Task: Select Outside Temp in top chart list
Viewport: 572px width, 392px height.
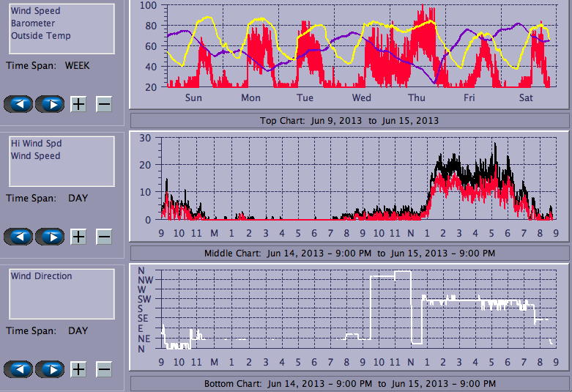Action: 40,35
